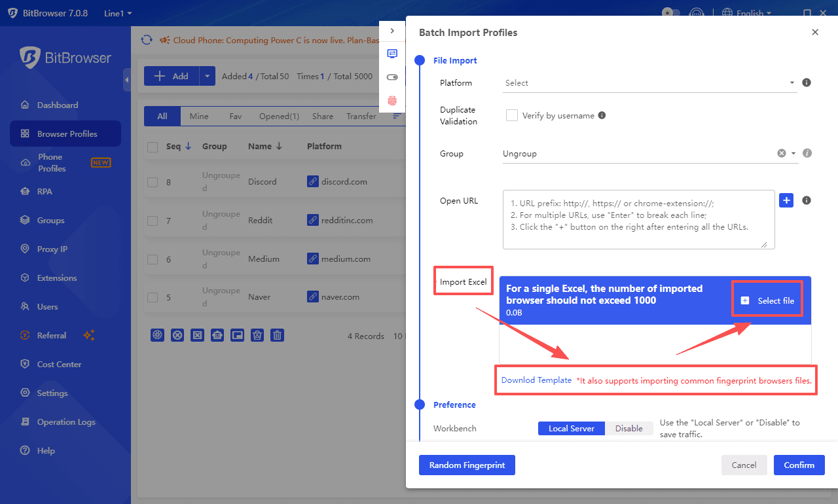This screenshot has width=838, height=504.
Task: Collapse side panel with chevron arrow
Action: (392, 31)
